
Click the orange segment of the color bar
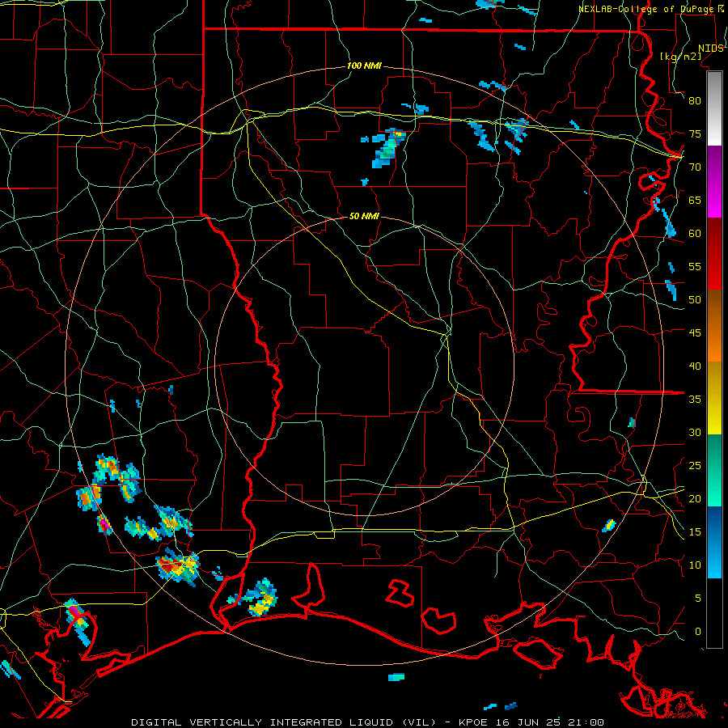(x=715, y=325)
